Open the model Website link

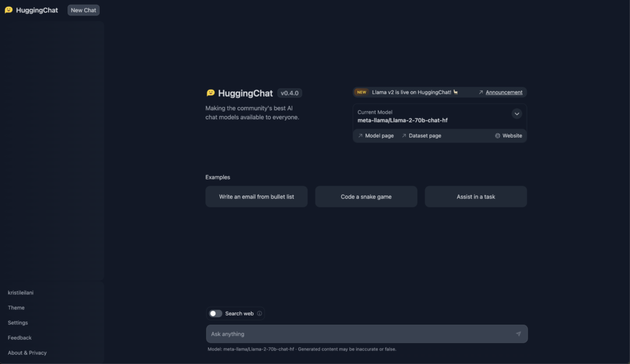512,136
